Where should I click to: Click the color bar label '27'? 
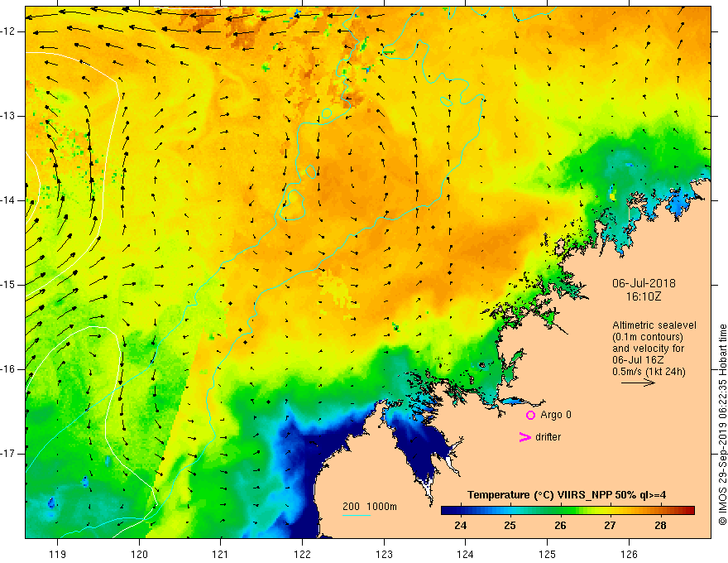point(610,526)
